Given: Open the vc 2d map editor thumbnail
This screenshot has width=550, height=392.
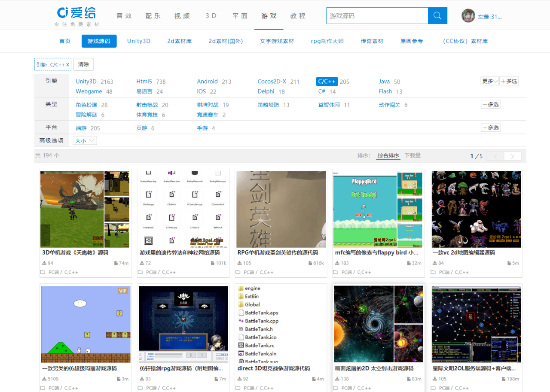Looking at the screenshot, I should (x=476, y=209).
